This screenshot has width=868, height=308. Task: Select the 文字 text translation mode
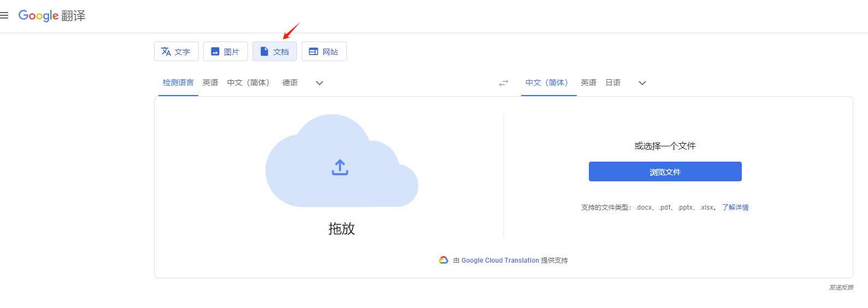coord(176,51)
